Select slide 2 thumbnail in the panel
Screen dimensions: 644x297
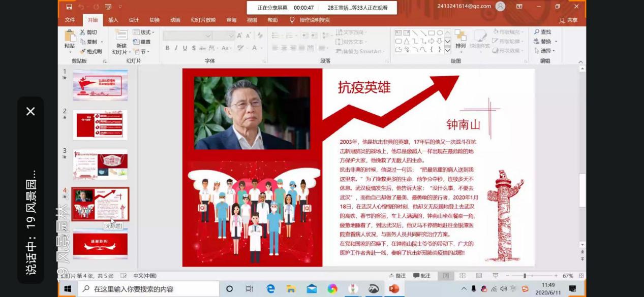click(100, 124)
